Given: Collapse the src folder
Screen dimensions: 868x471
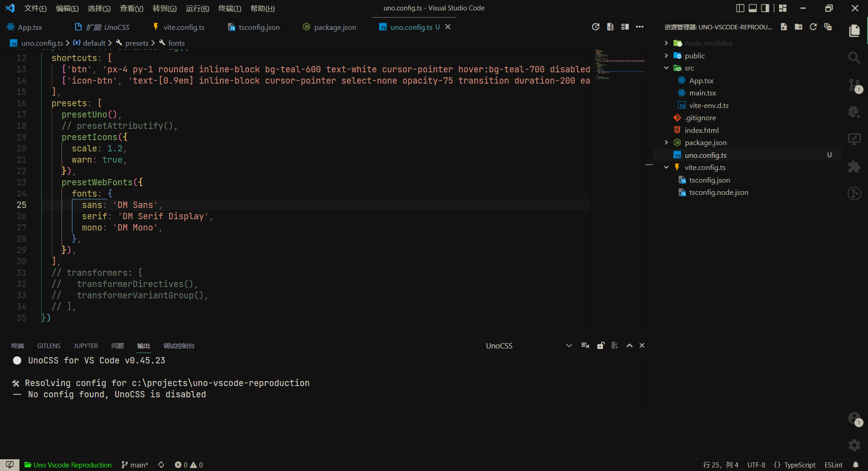Looking at the screenshot, I should coord(666,68).
